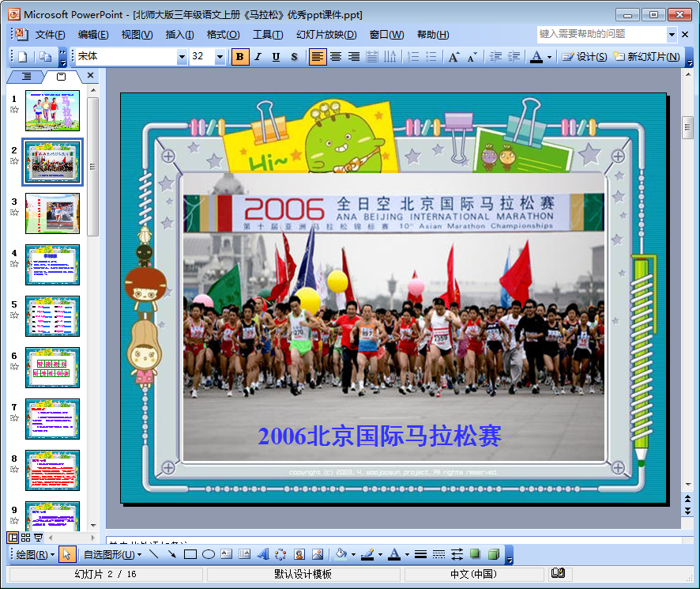Select slide 6 thumbnail
This screenshot has width=700, height=589.
[53, 368]
